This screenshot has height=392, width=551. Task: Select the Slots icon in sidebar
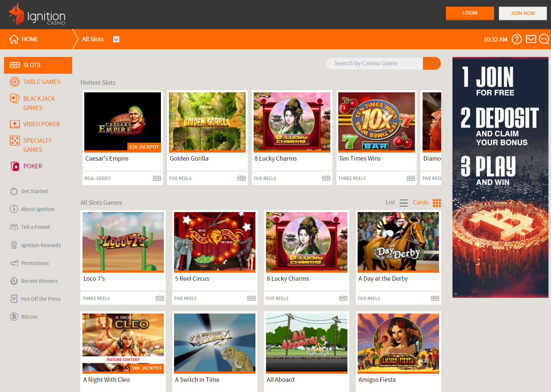[15, 65]
